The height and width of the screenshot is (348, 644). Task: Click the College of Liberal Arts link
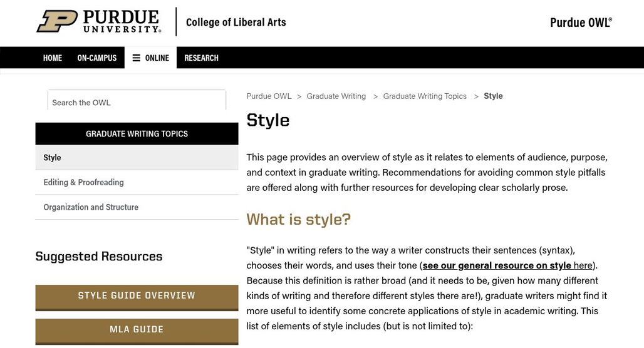[x=236, y=22]
